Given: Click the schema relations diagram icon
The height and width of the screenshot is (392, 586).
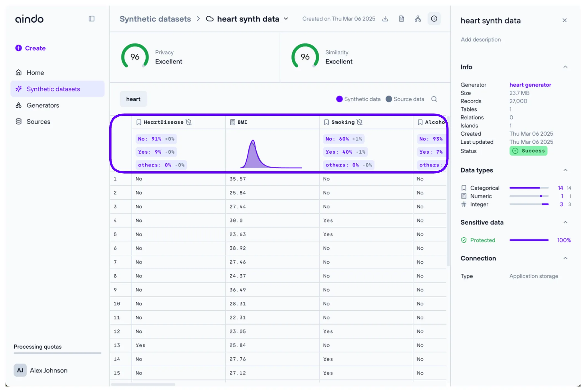Looking at the screenshot, I should 418,19.
